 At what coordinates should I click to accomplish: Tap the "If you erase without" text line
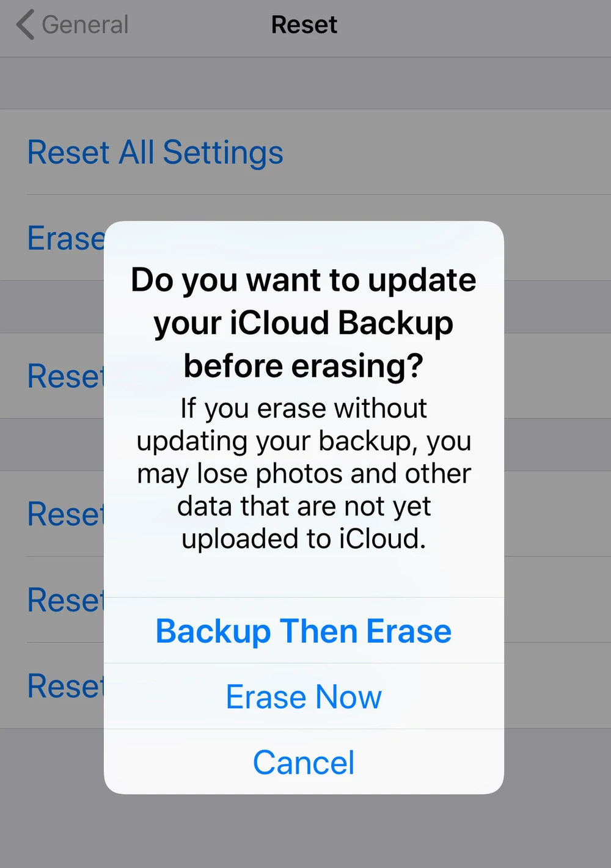304,408
